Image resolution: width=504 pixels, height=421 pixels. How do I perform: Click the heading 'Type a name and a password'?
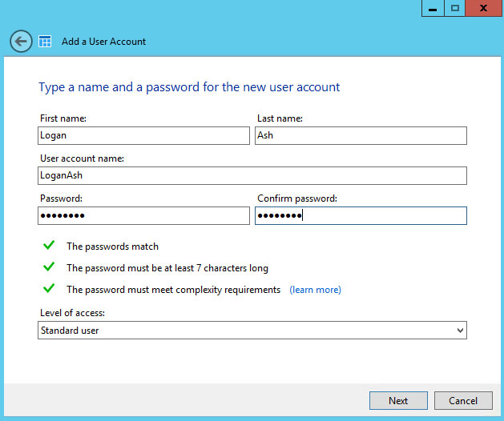[x=189, y=86]
